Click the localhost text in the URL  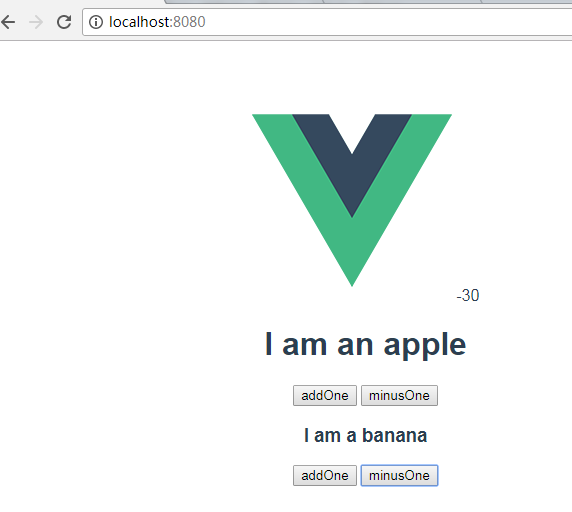coord(139,22)
